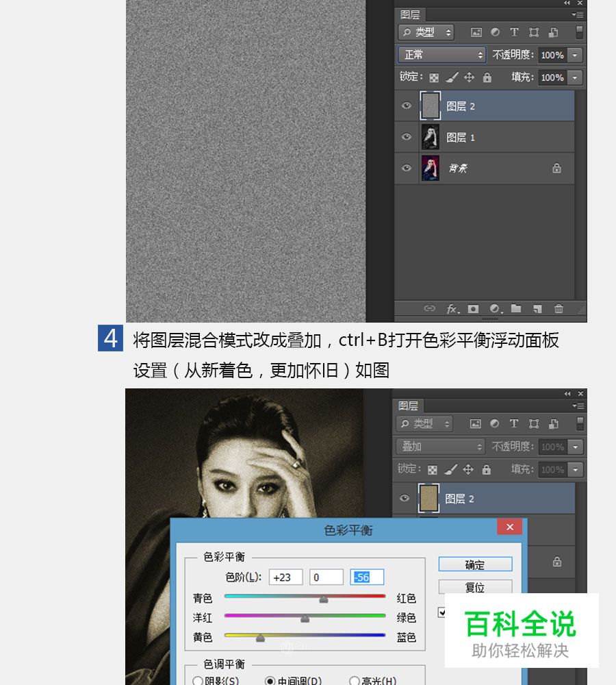
Task: Open the Add Layer Style (fx) icon
Action: pyautogui.click(x=452, y=308)
